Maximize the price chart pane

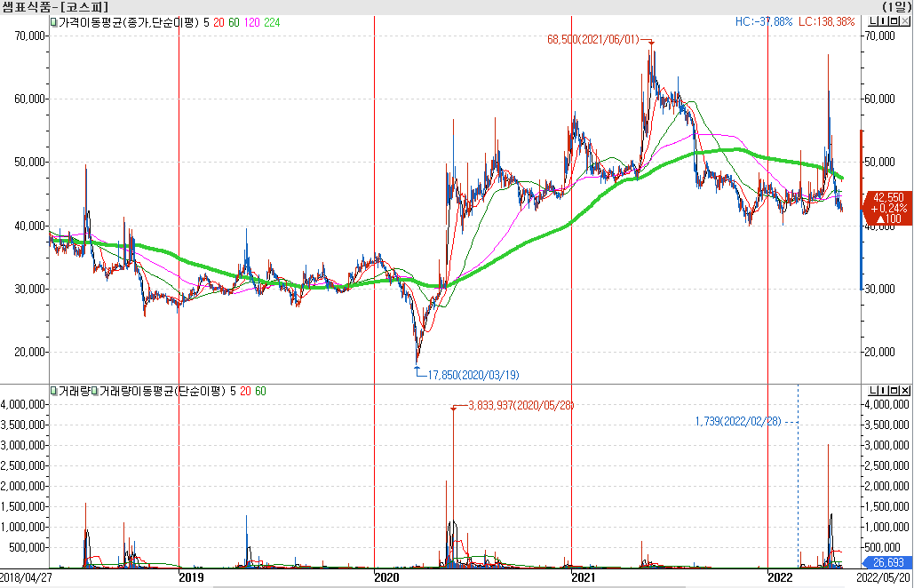pyautogui.click(x=894, y=22)
